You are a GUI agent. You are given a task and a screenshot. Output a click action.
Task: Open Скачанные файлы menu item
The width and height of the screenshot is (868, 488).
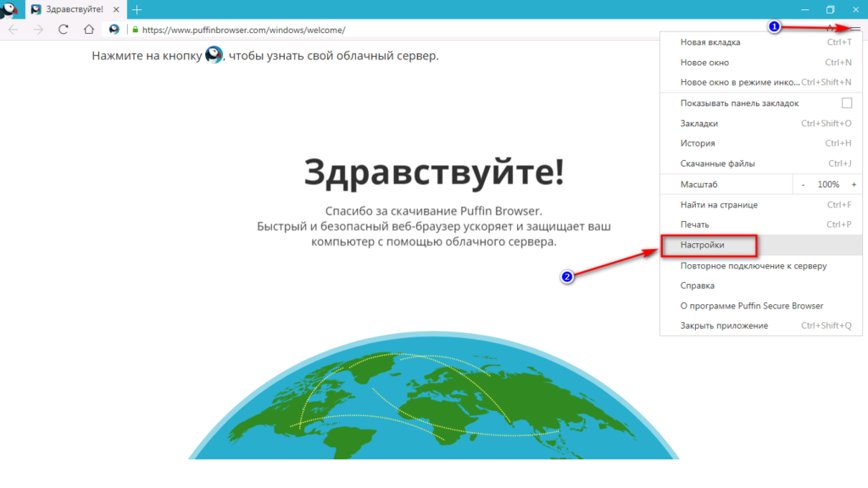761,164
